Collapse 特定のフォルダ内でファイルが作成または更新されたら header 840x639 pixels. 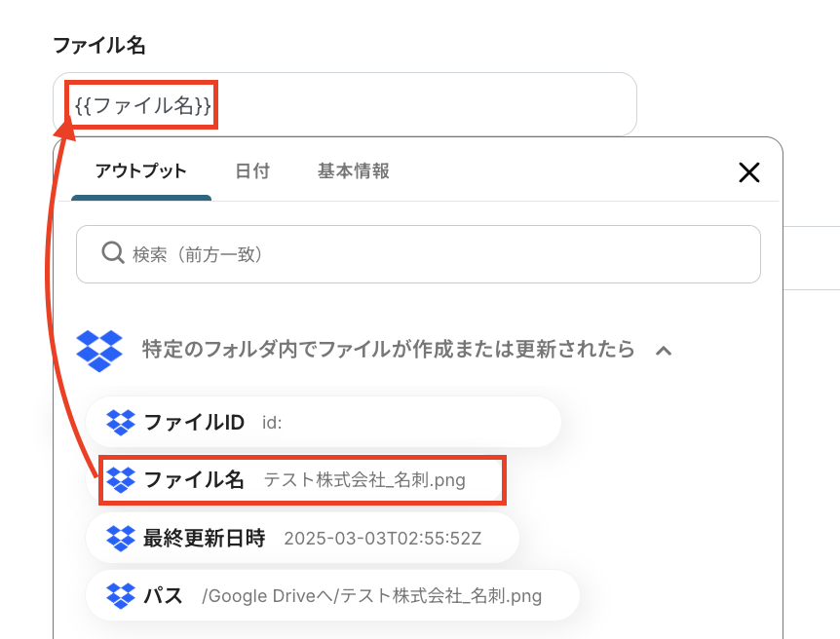389,350
